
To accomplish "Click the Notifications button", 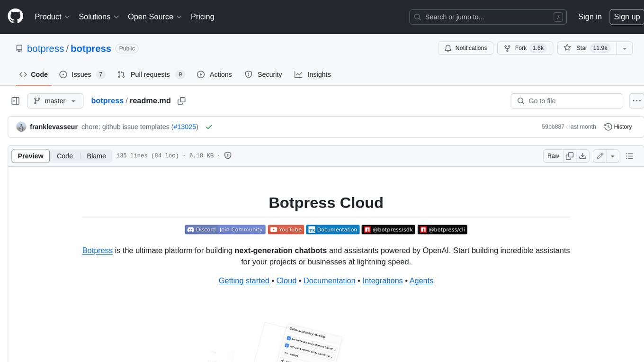I will (x=466, y=48).
